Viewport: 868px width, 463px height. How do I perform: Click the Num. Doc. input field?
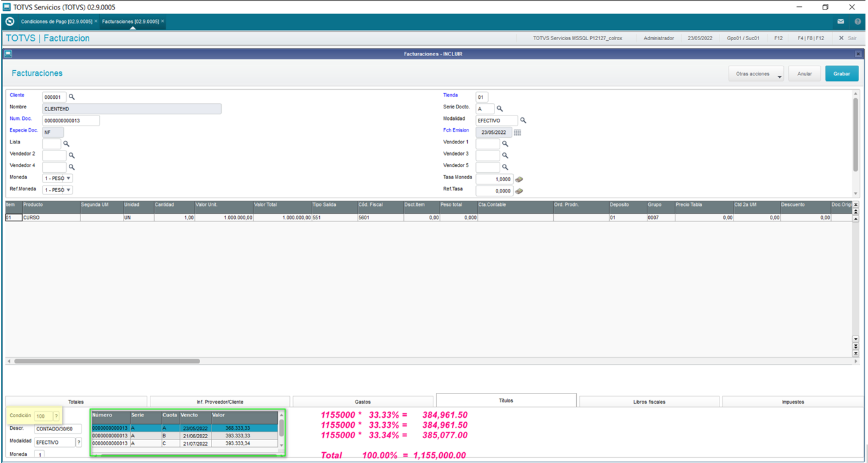(71, 121)
